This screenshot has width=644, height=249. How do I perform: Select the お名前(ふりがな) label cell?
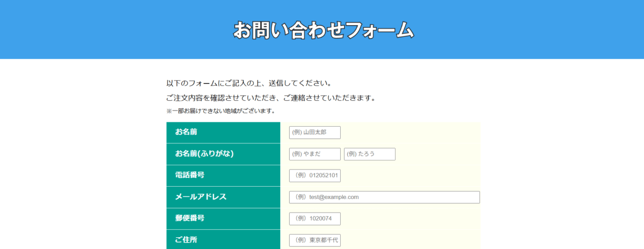pyautogui.click(x=204, y=153)
